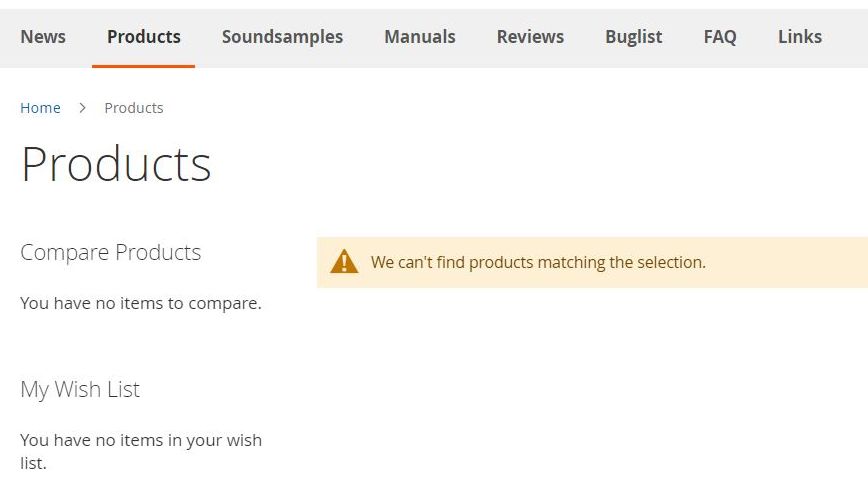Click the Compare Products sidebar heading

point(111,253)
